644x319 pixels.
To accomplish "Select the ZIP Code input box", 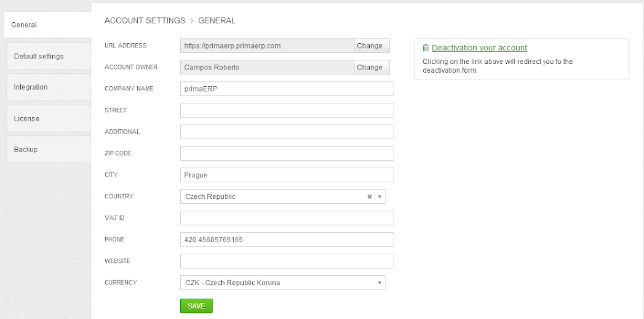I will (287, 153).
